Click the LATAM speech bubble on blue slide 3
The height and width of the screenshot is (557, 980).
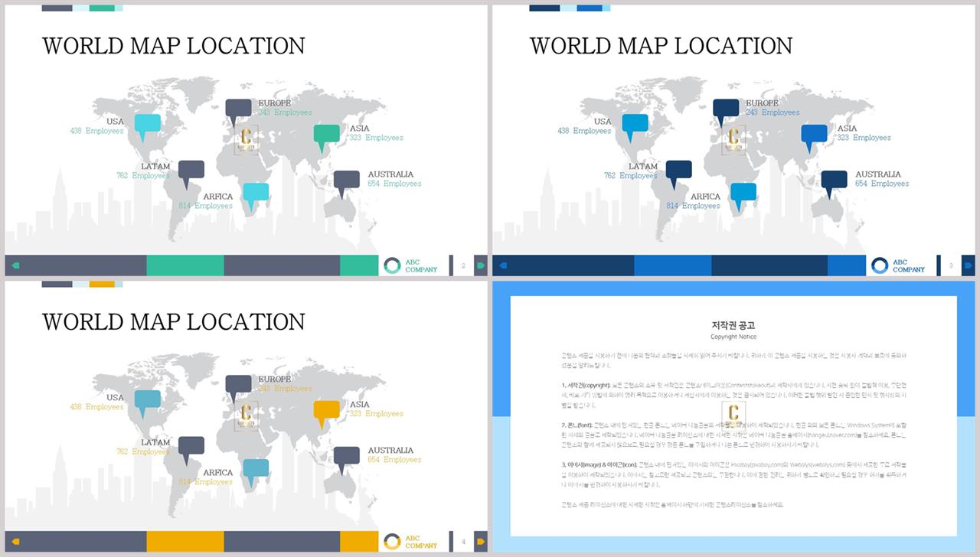(x=678, y=173)
